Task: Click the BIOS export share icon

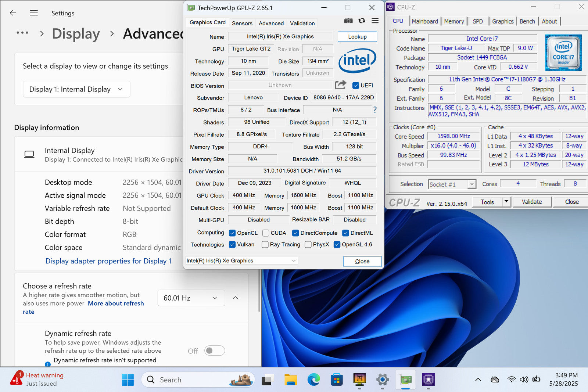Action: tap(340, 85)
